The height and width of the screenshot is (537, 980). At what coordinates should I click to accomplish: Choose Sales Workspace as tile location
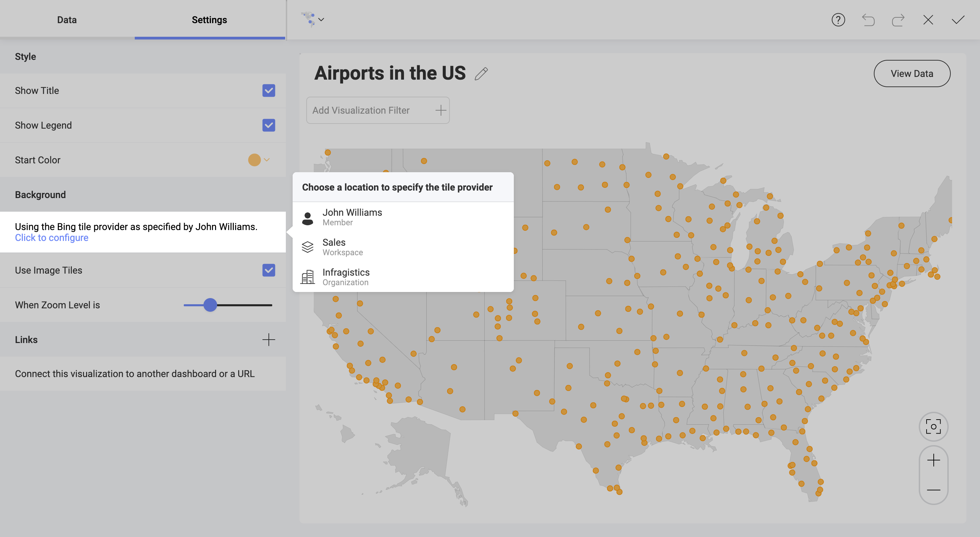pos(342,247)
